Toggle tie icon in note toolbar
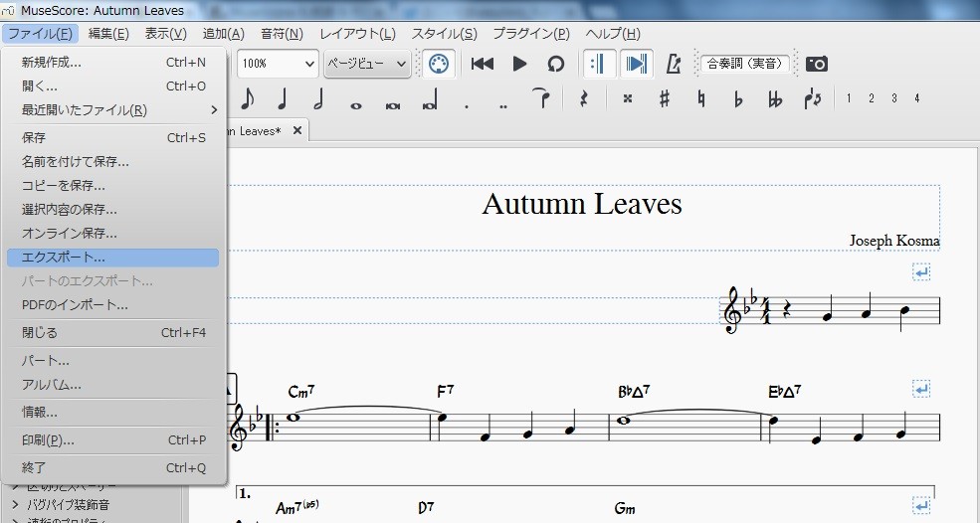Viewport: 980px width, 523px height. (x=542, y=98)
